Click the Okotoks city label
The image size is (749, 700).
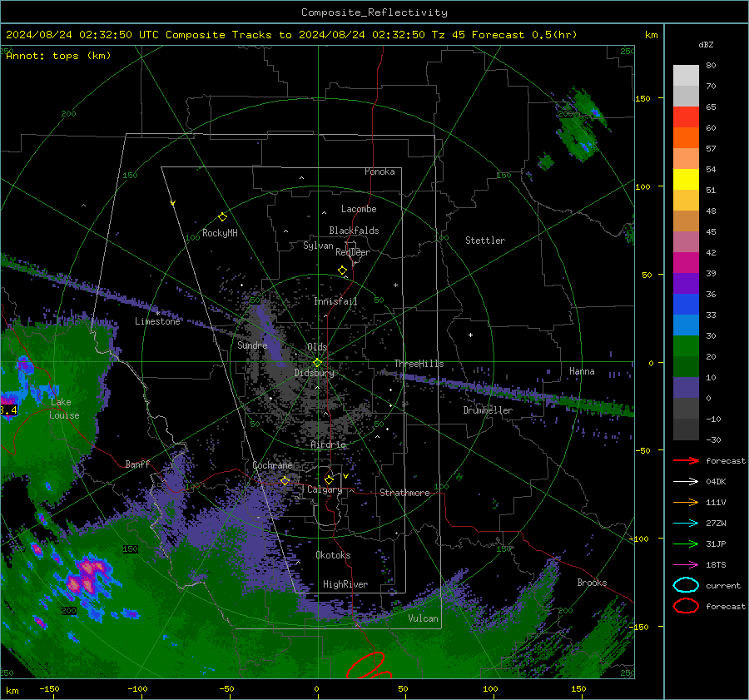(x=333, y=555)
